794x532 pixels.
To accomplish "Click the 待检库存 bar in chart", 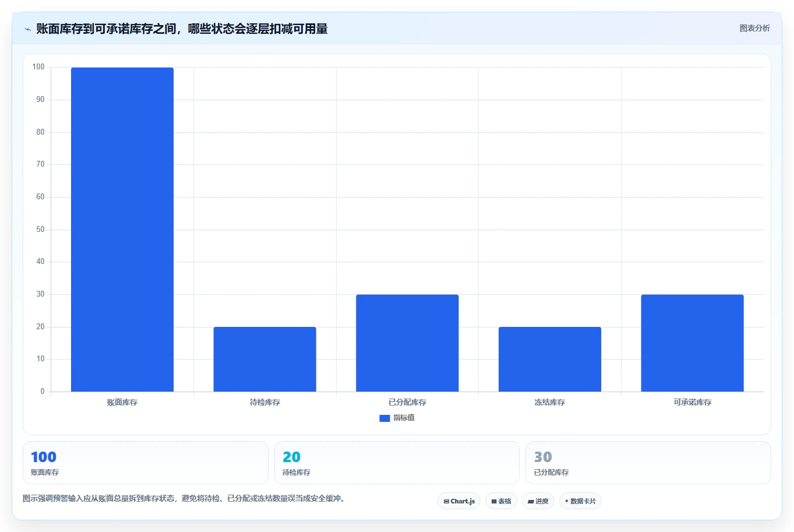I will pos(264,359).
